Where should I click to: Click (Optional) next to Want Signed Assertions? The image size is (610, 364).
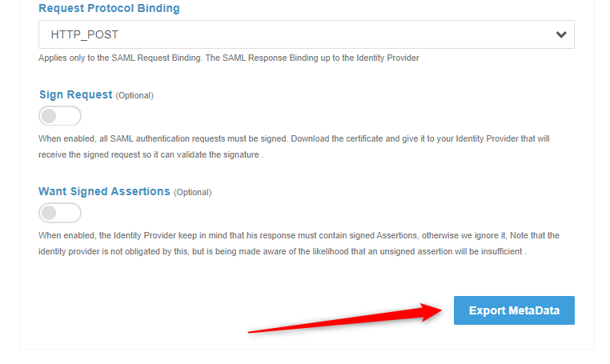192,192
